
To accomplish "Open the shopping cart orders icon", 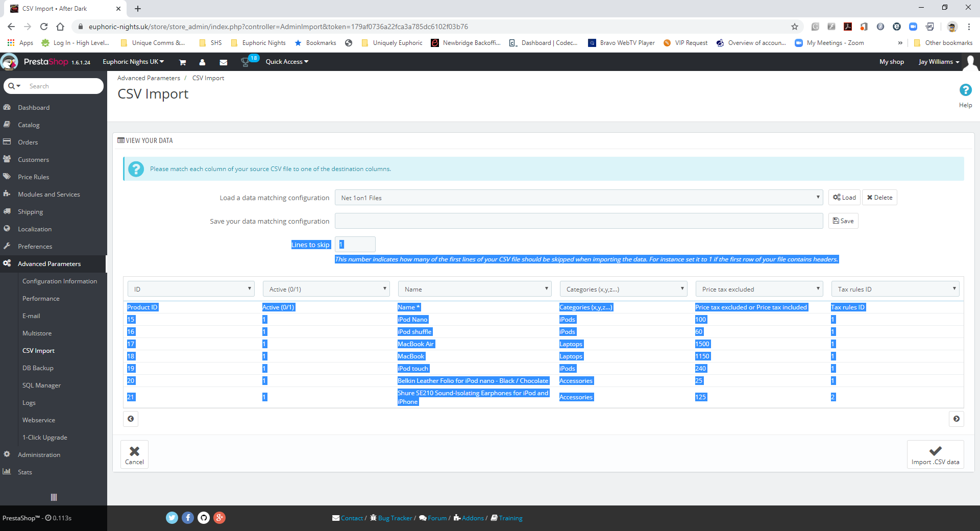I will pyautogui.click(x=182, y=62).
